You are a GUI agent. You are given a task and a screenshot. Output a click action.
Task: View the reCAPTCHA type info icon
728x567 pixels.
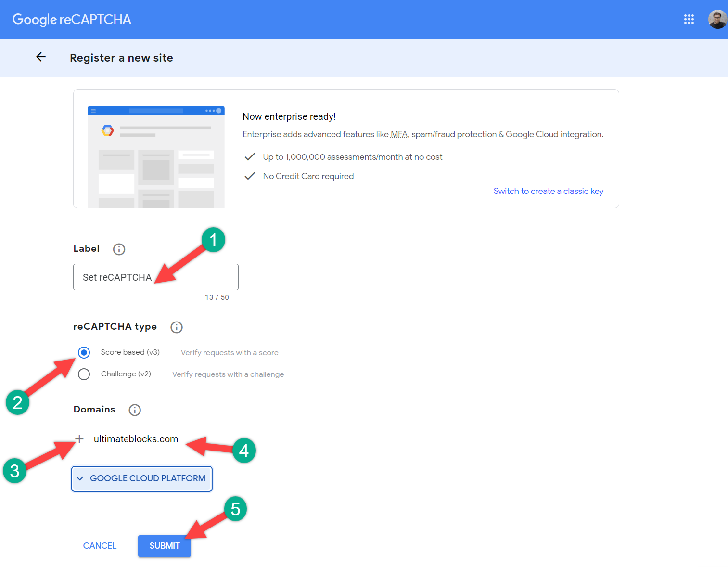click(x=176, y=327)
